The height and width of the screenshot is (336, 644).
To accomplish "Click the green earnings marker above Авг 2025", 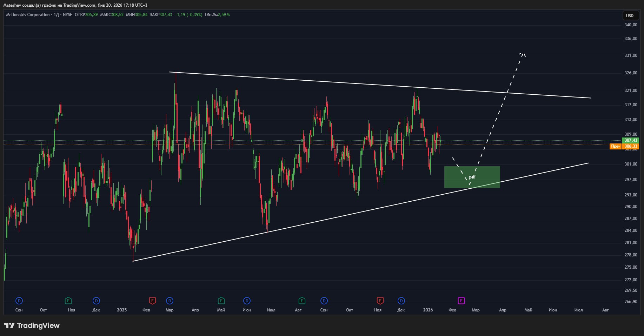I will [301, 301].
